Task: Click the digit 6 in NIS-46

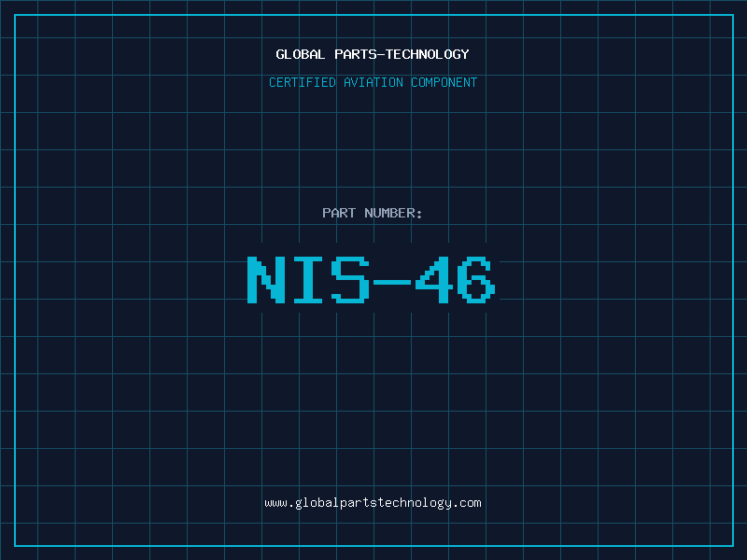Action: pyautogui.click(x=477, y=280)
